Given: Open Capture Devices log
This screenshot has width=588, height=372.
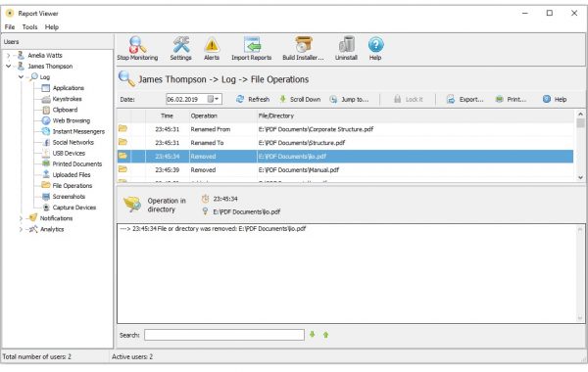Looking at the screenshot, I should [73, 208].
